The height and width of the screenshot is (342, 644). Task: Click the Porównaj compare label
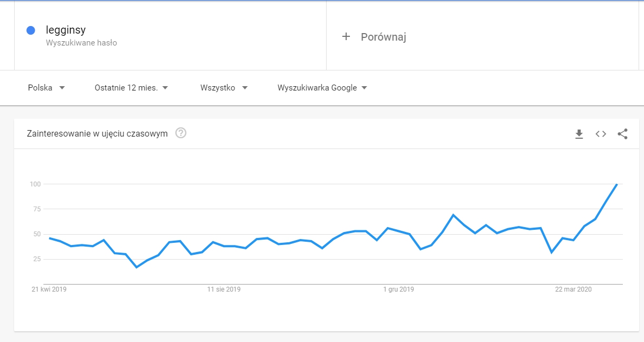click(x=384, y=37)
